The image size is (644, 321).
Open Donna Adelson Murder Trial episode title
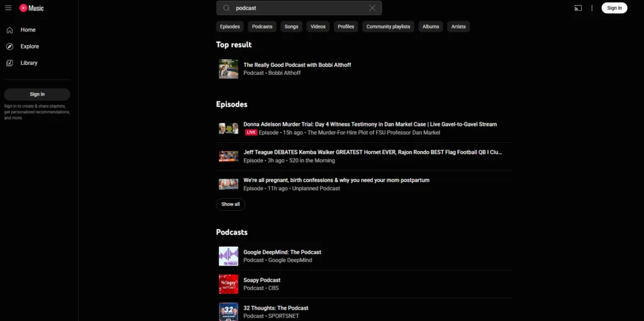click(370, 124)
